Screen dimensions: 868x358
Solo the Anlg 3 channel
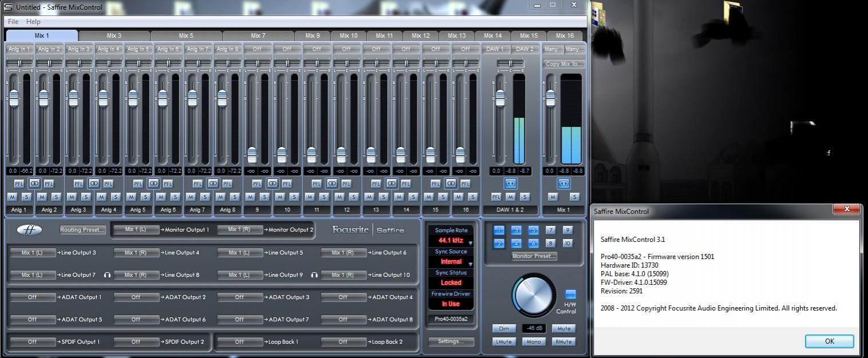pyautogui.click(x=86, y=197)
